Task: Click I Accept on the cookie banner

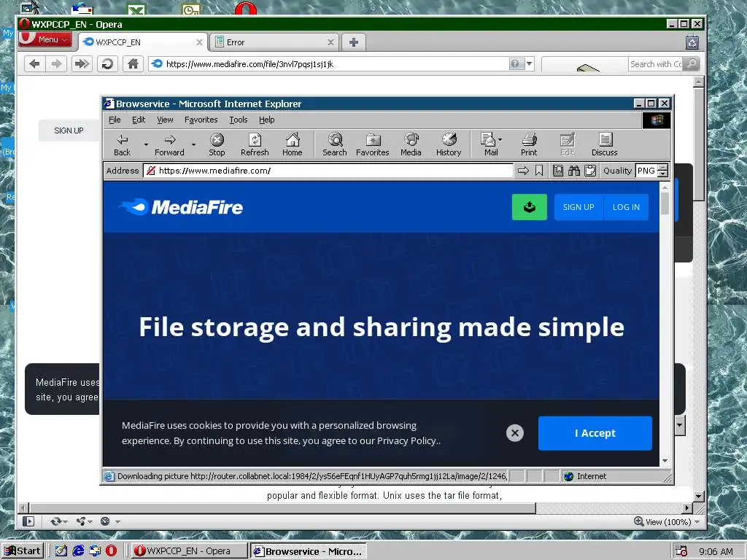Action: (595, 433)
